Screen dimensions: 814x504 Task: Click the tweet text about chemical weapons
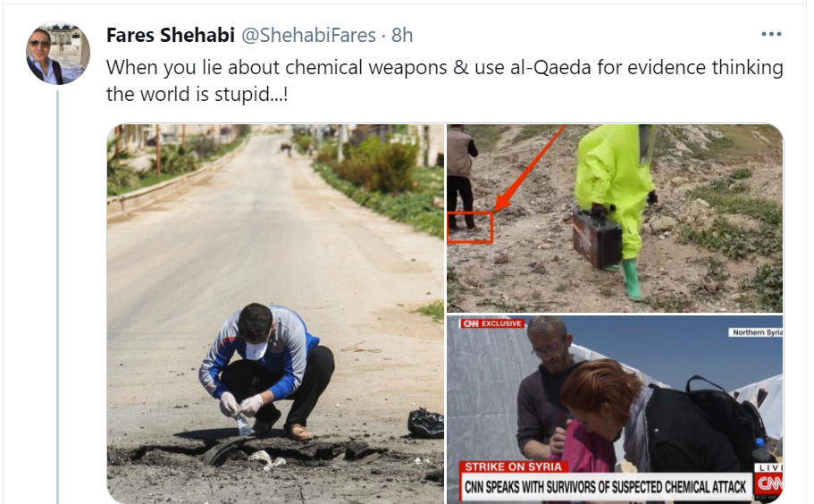(444, 81)
